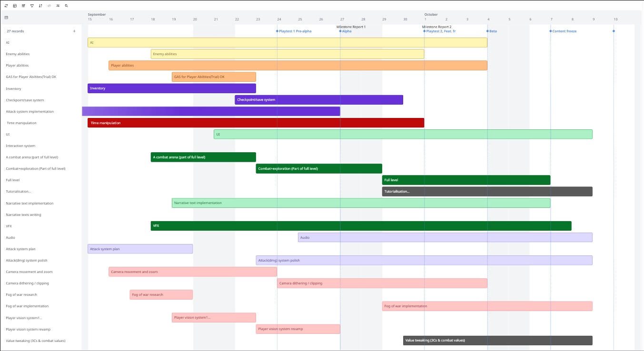The height and width of the screenshot is (351, 644).
Task: Click the 27 records counter label
Action: 15,31
